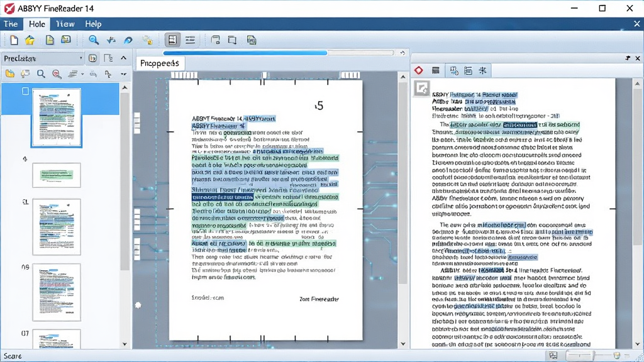
Task: Click the down arrow of thumbnails scrollbar
Action: click(x=125, y=344)
